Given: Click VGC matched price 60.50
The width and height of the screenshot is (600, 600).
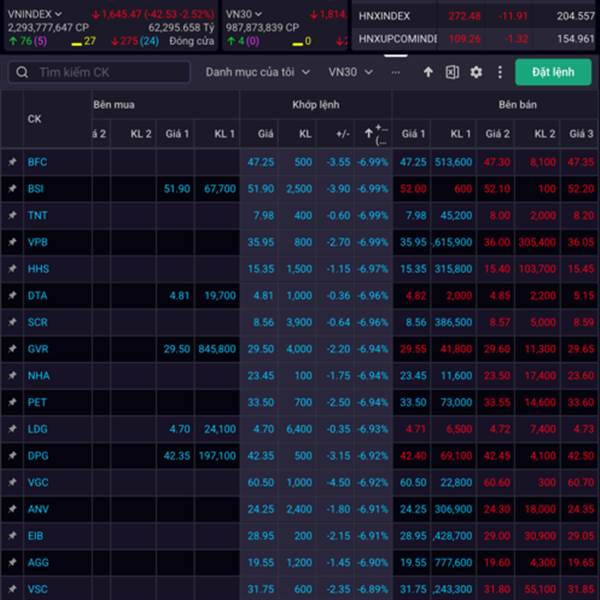Looking at the screenshot, I should point(261,482).
